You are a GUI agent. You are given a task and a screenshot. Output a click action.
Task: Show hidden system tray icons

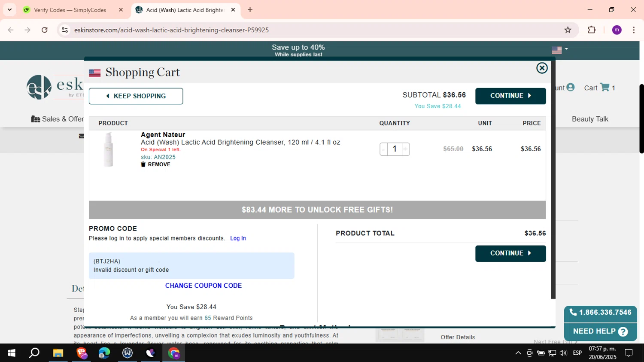tap(518, 353)
